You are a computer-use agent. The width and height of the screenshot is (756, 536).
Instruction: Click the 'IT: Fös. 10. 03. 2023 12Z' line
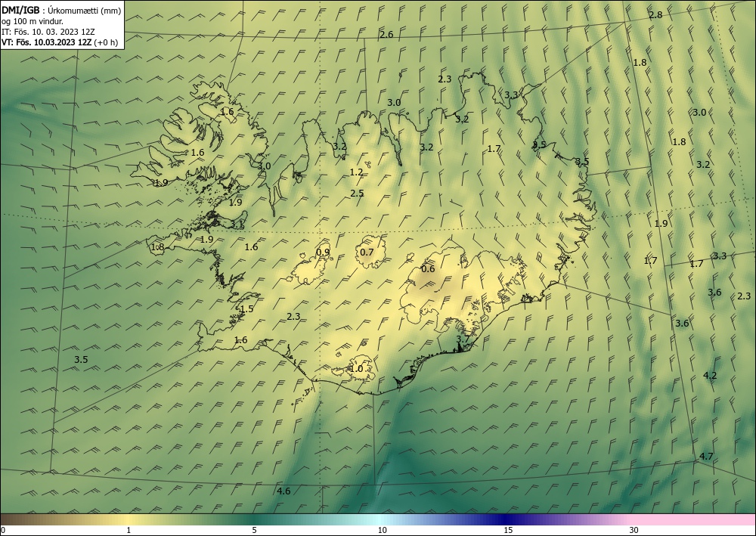(48, 32)
